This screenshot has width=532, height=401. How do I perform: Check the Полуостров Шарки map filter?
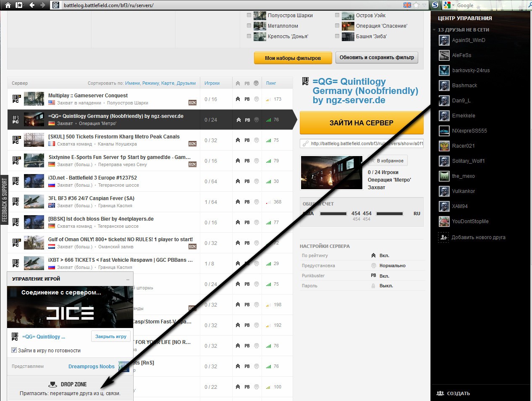click(249, 15)
